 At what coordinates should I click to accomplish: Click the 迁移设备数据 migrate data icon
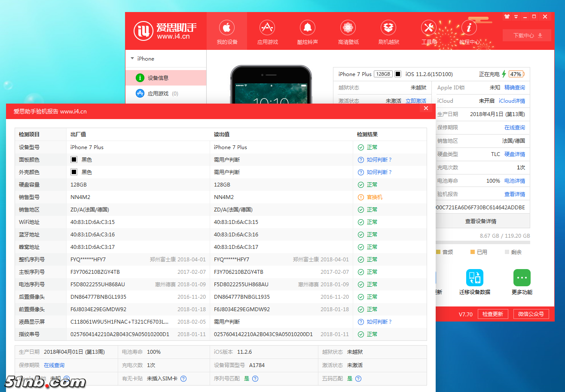pos(474,278)
